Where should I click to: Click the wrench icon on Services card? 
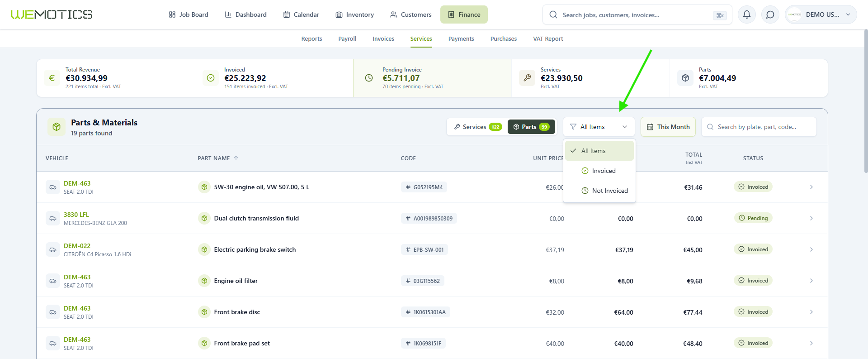click(527, 78)
